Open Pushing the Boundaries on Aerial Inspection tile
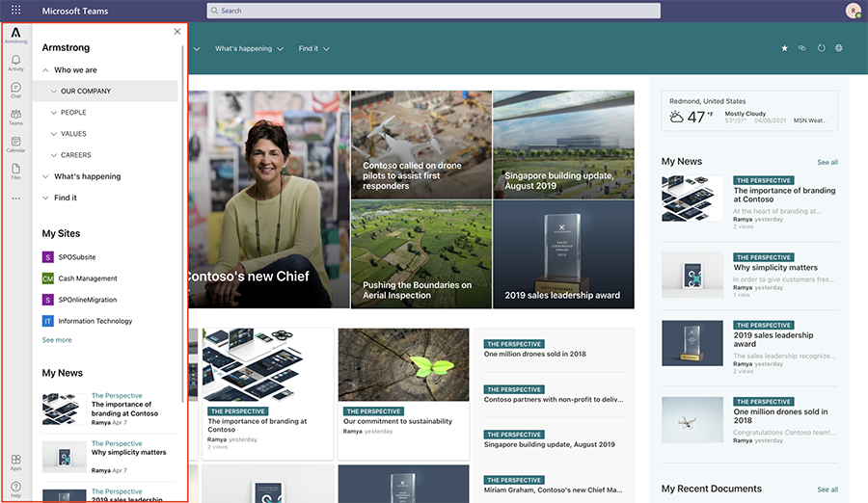 pos(421,254)
